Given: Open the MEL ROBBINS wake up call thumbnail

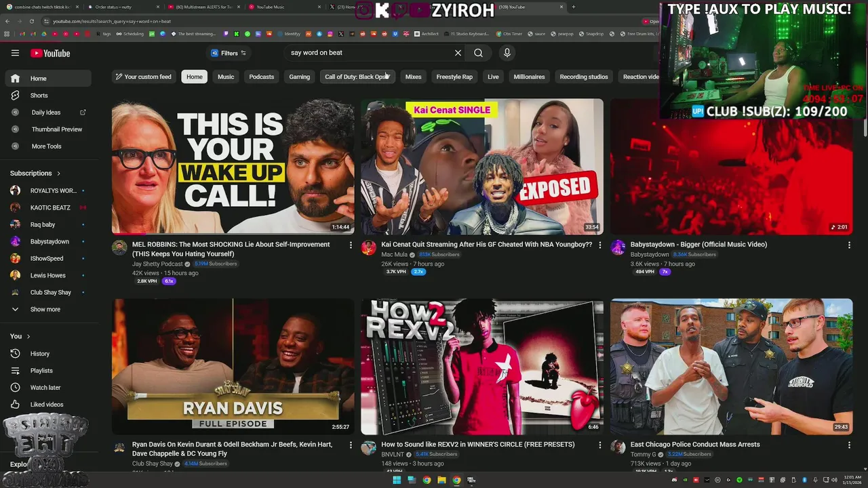Looking at the screenshot, I should pyautogui.click(x=233, y=167).
